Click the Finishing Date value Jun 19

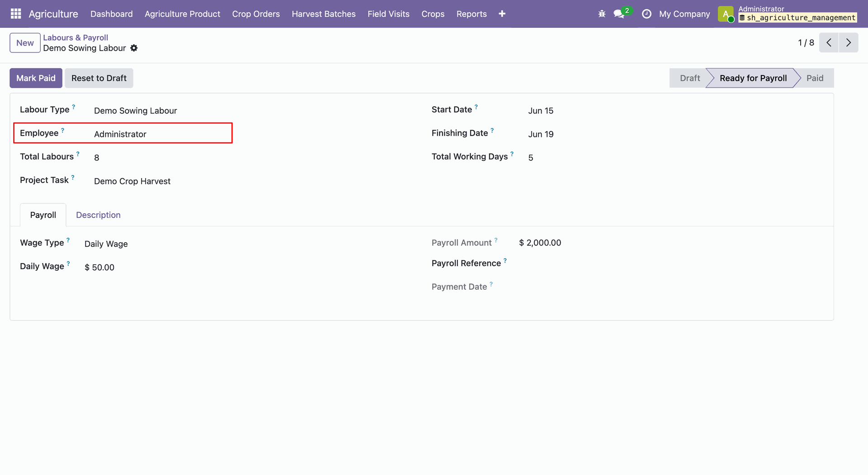[x=541, y=134]
